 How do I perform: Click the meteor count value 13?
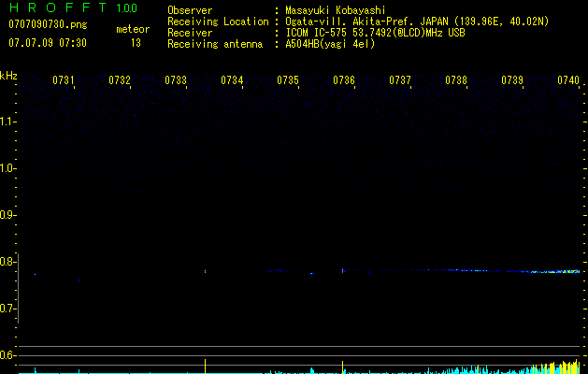pyautogui.click(x=136, y=43)
